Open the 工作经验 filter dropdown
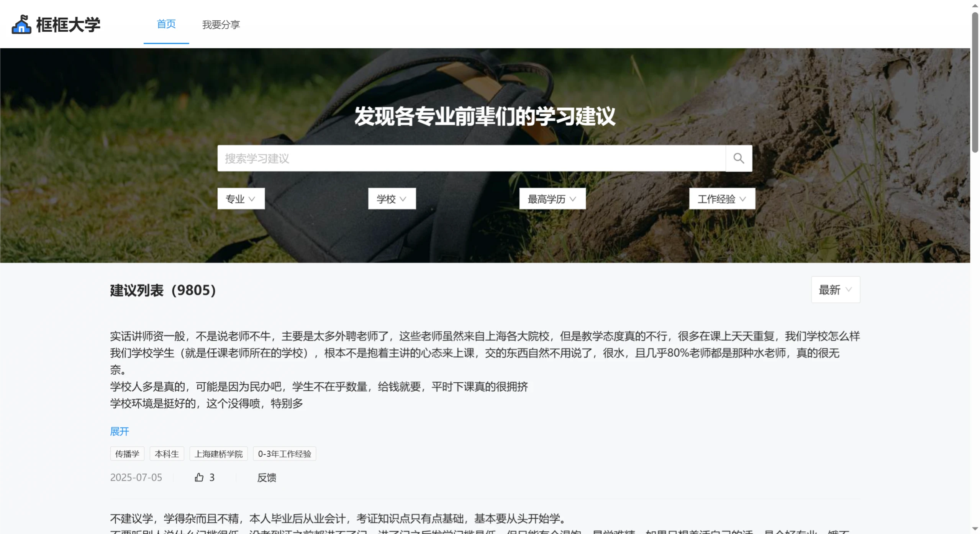The height and width of the screenshot is (534, 980). point(722,198)
